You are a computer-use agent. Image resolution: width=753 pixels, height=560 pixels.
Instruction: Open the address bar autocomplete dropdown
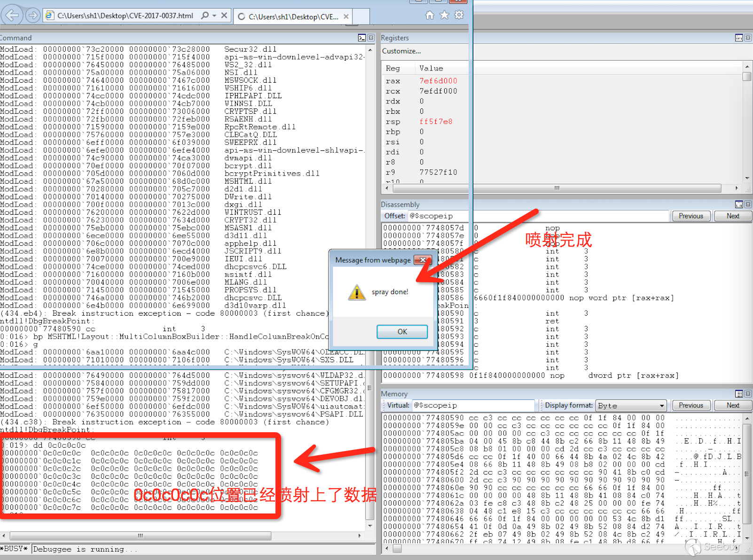(214, 16)
